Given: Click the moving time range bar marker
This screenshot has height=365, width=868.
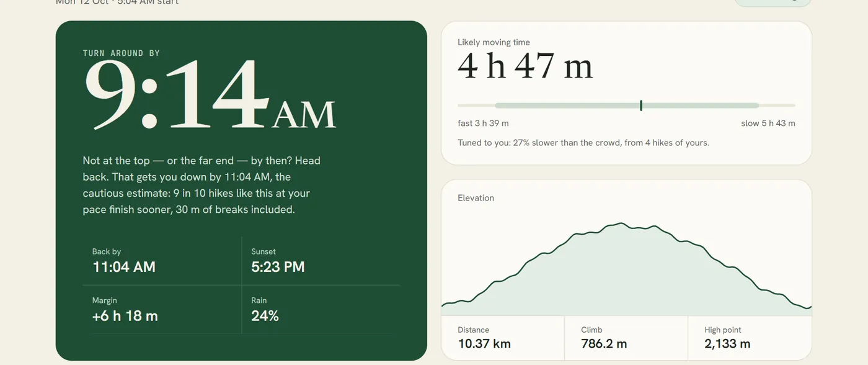Looking at the screenshot, I should click(x=640, y=106).
